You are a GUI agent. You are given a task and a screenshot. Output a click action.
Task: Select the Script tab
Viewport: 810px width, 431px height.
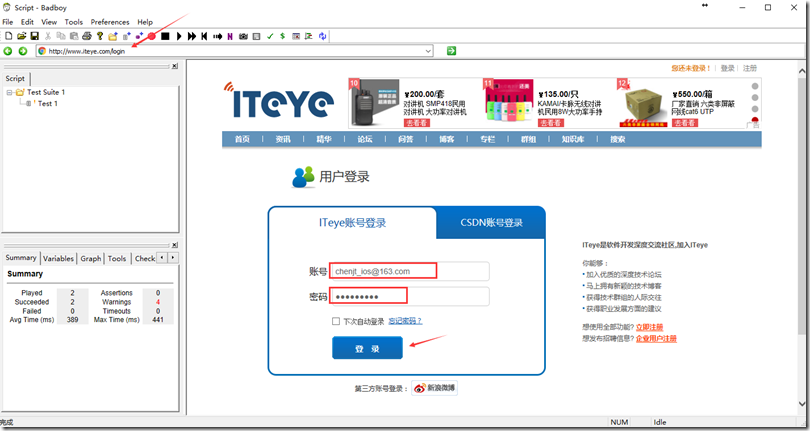(15, 79)
